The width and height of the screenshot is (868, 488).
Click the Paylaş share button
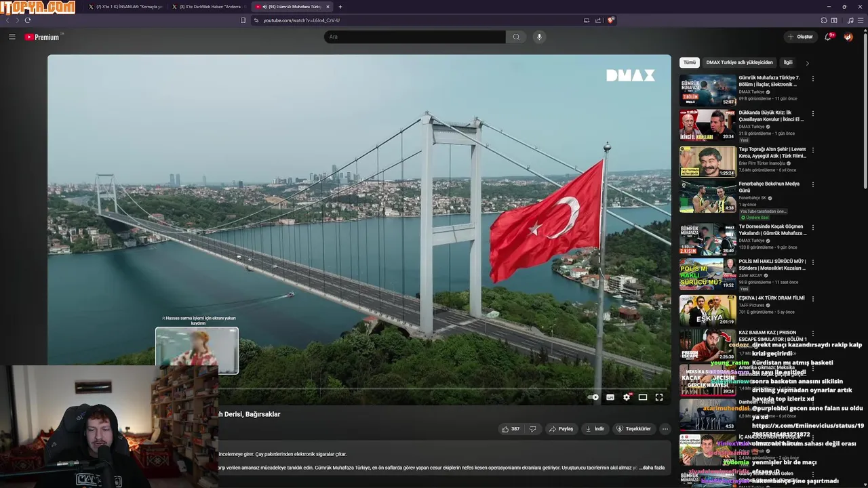coord(561,429)
